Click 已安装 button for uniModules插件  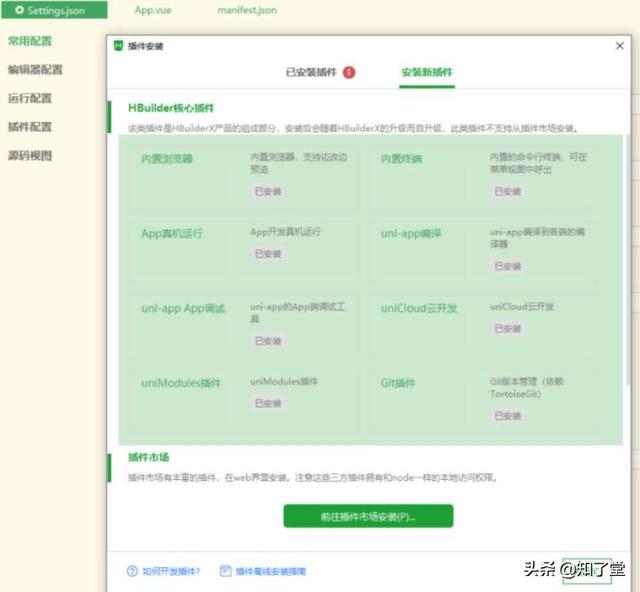268,403
